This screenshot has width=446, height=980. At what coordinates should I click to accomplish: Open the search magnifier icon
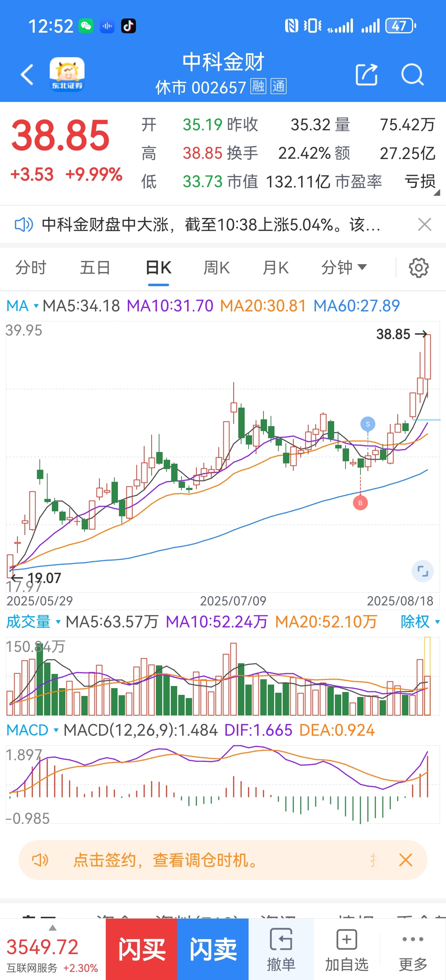[413, 74]
